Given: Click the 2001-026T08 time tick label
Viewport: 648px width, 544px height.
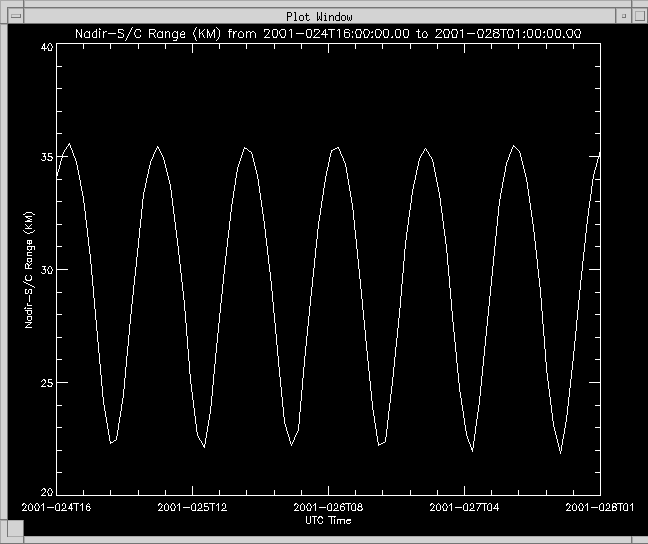Looking at the screenshot, I should 328,507.
